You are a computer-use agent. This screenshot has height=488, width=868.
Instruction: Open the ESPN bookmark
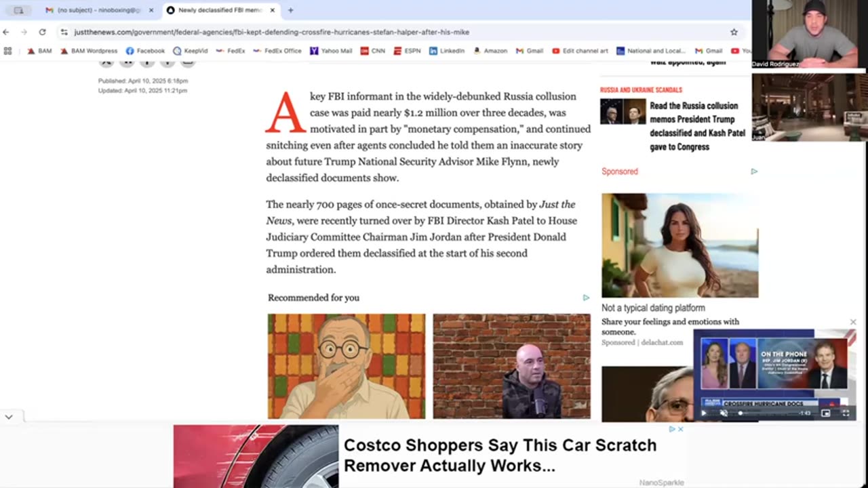[x=407, y=51]
